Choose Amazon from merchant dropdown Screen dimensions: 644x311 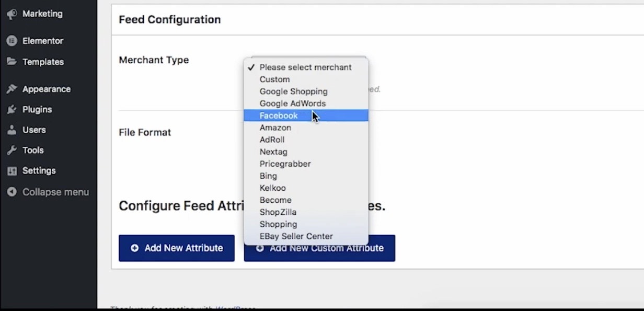(x=306, y=128)
